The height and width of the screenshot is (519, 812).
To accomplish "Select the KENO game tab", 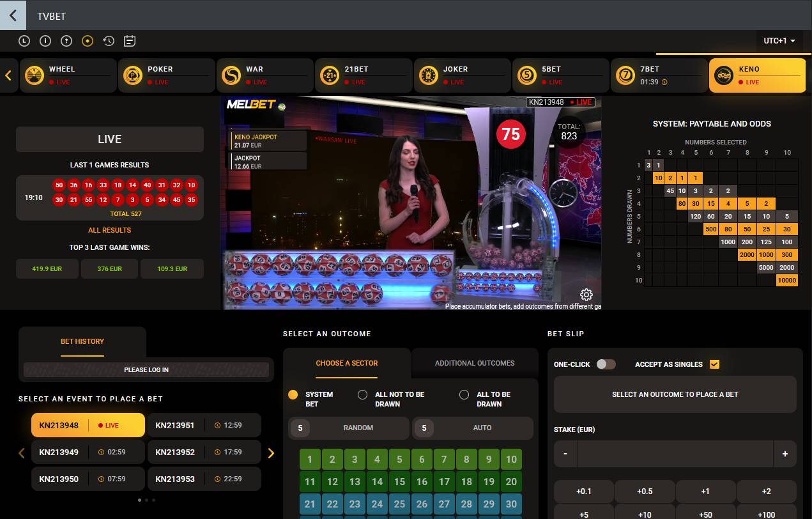I will (758, 75).
